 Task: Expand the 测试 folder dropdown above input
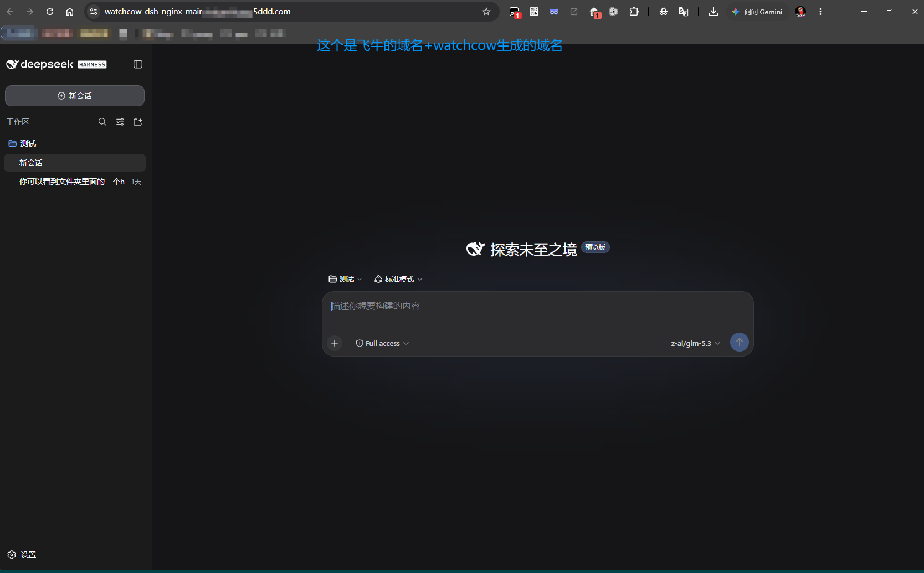pyautogui.click(x=345, y=279)
